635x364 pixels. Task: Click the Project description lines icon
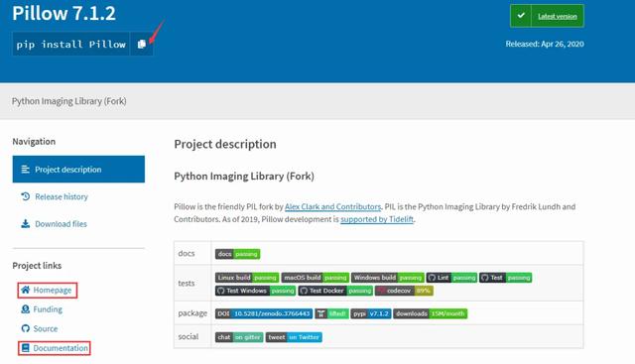coord(25,170)
